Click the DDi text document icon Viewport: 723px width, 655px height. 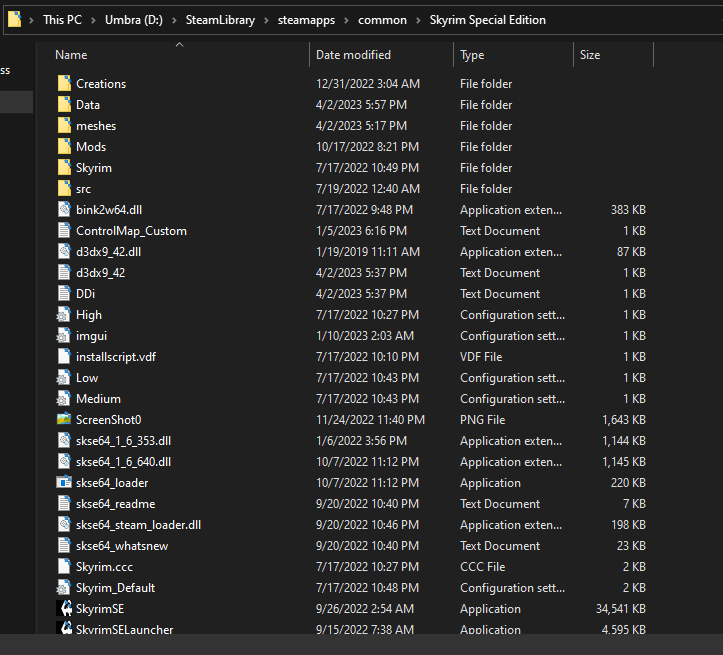[x=64, y=293]
